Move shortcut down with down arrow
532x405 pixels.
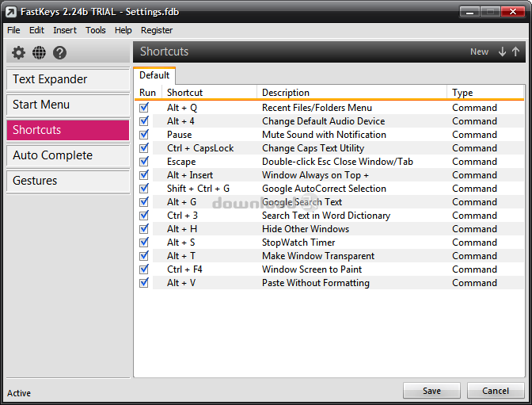tap(502, 52)
